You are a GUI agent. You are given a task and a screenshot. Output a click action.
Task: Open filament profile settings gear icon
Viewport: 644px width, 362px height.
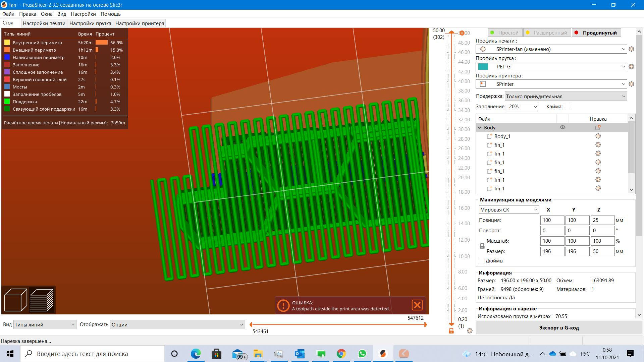point(631,67)
